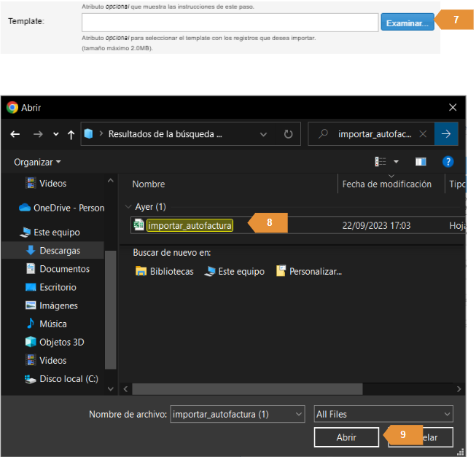Viewport: 476px width, 457px height.
Task: Expand the recent locations chevron
Action: pos(55,135)
